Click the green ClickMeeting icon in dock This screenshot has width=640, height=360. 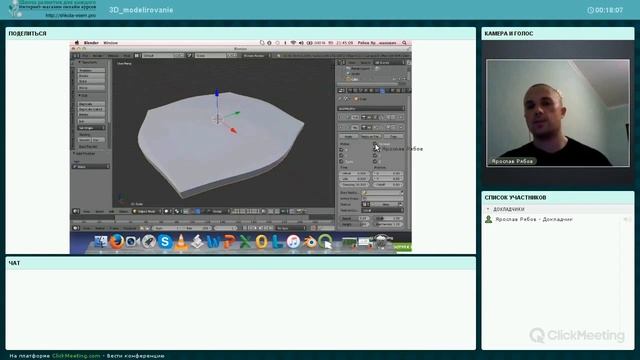coord(325,242)
